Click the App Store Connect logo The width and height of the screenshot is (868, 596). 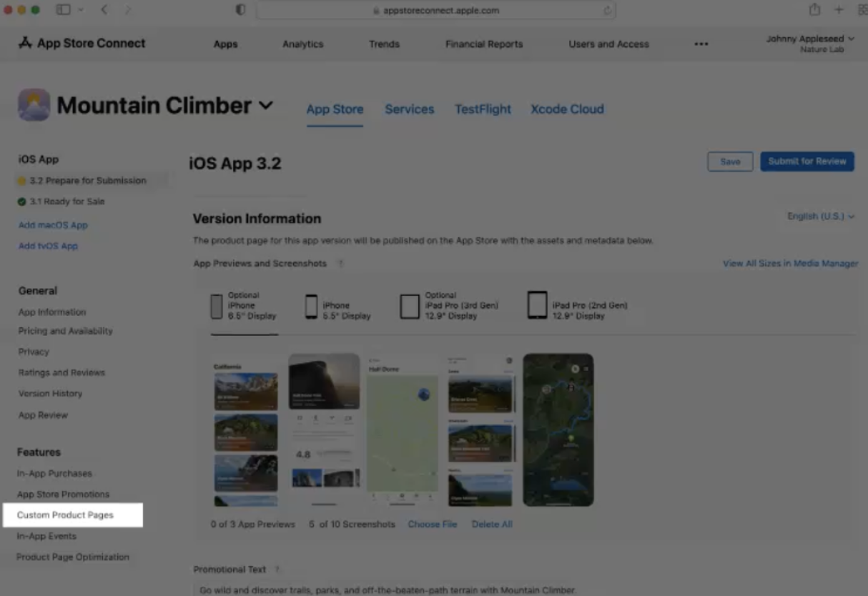(82, 44)
